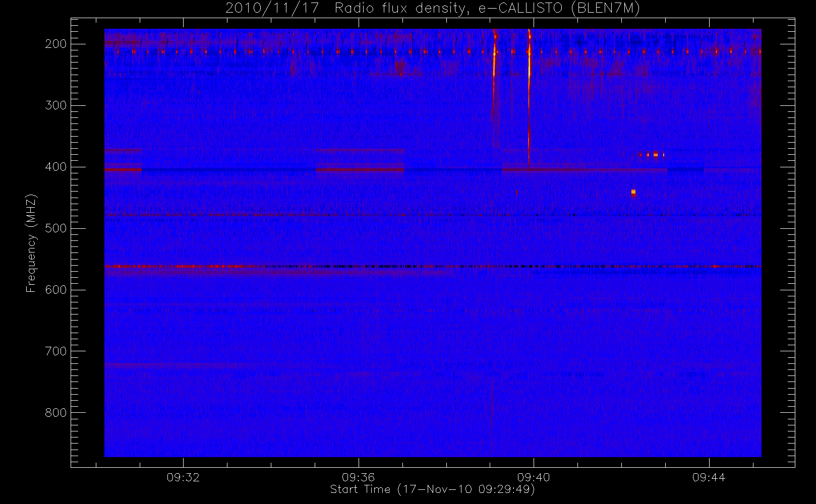Image resolution: width=816 pixels, height=504 pixels.
Task: Click the plot title 'Radio flux density, e-CALLISTO (BLEN7M)'
Action: (487, 9)
